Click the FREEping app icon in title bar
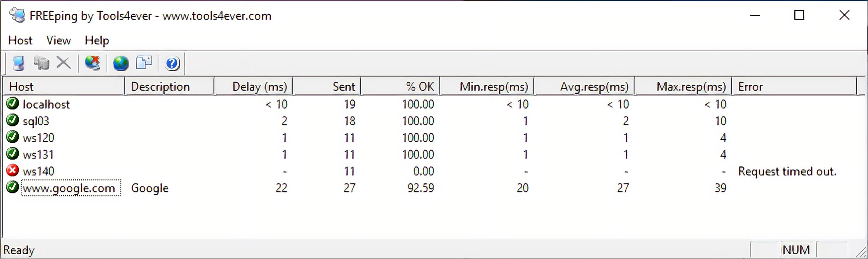This screenshot has height=259, width=868. point(17,15)
